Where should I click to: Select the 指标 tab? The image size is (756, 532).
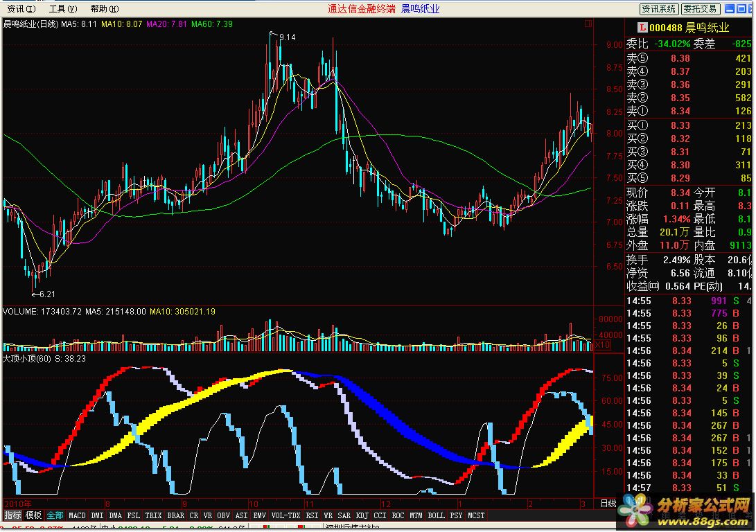point(13,515)
